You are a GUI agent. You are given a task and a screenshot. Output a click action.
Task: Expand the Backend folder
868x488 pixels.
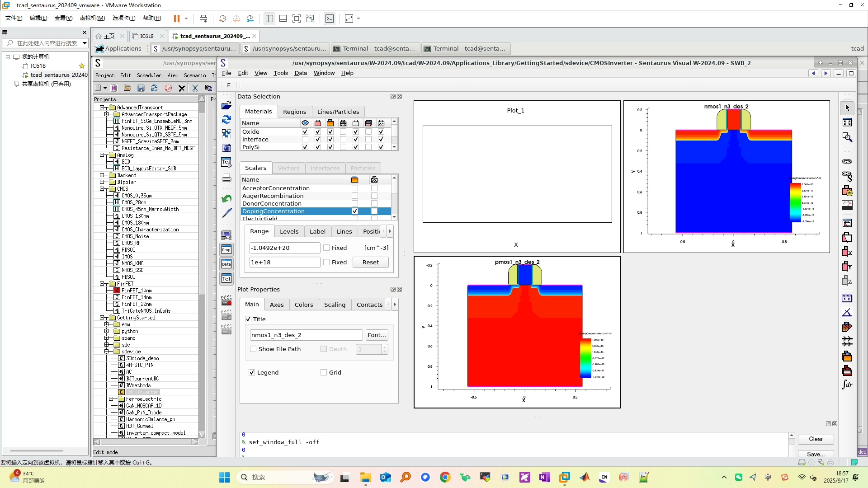pyautogui.click(x=102, y=175)
